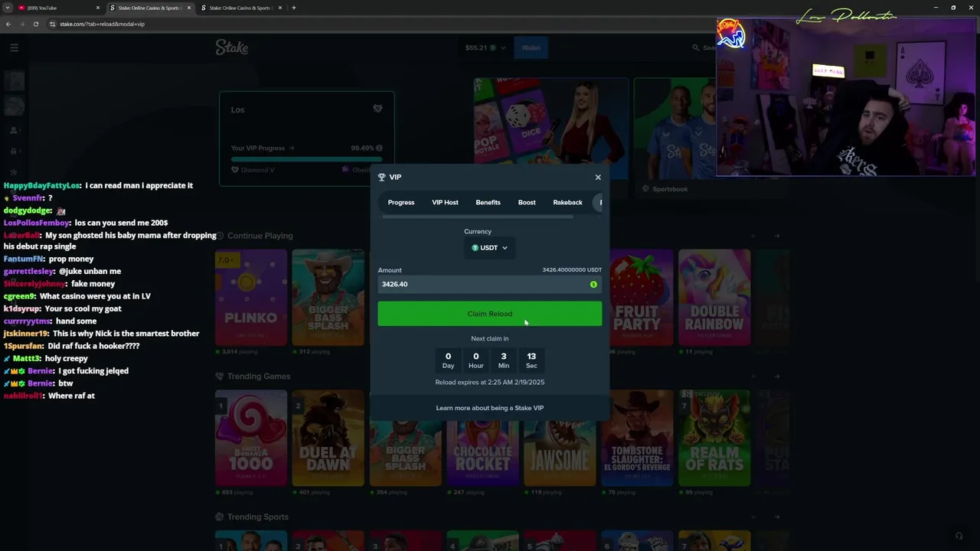Screen dimensions: 980x551
Task: View site information icon in address bar
Action: (53, 24)
